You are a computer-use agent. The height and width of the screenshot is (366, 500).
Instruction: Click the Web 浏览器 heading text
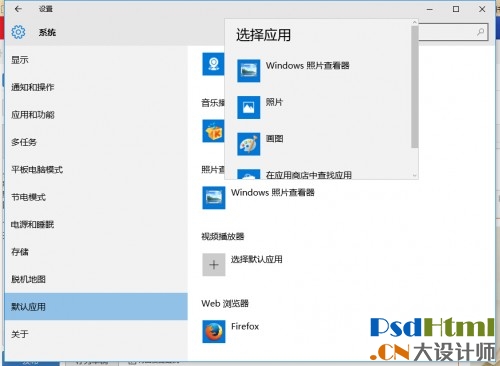(225, 303)
